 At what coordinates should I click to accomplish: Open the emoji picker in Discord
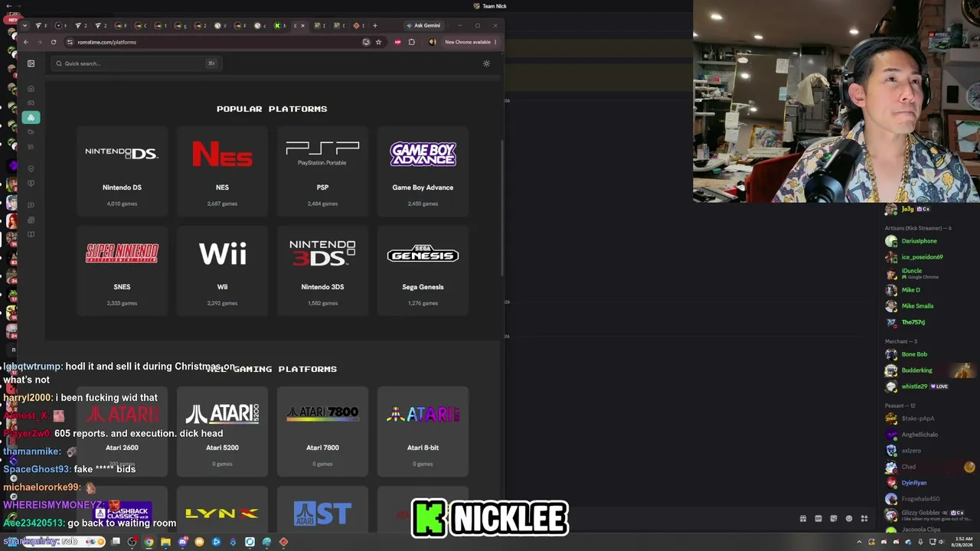tap(849, 519)
